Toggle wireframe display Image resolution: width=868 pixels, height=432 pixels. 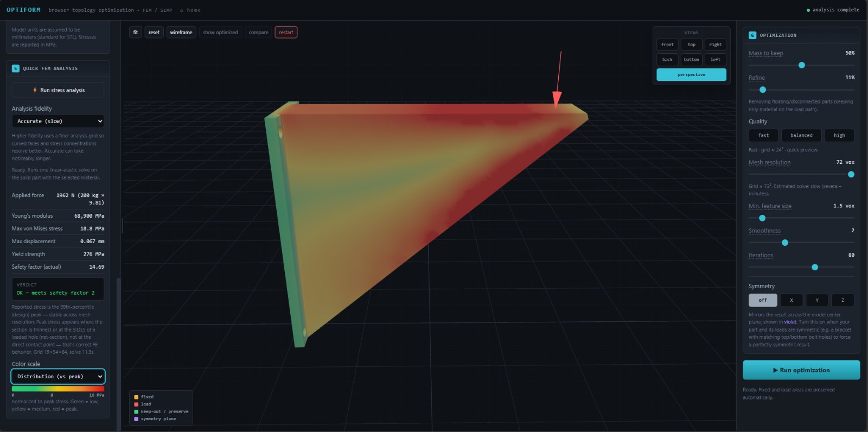click(181, 33)
